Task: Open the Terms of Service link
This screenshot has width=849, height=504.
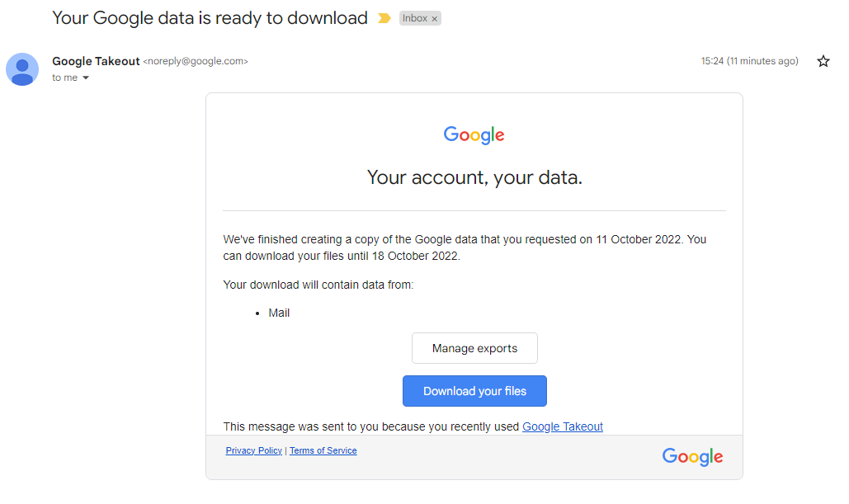Action: pos(323,450)
